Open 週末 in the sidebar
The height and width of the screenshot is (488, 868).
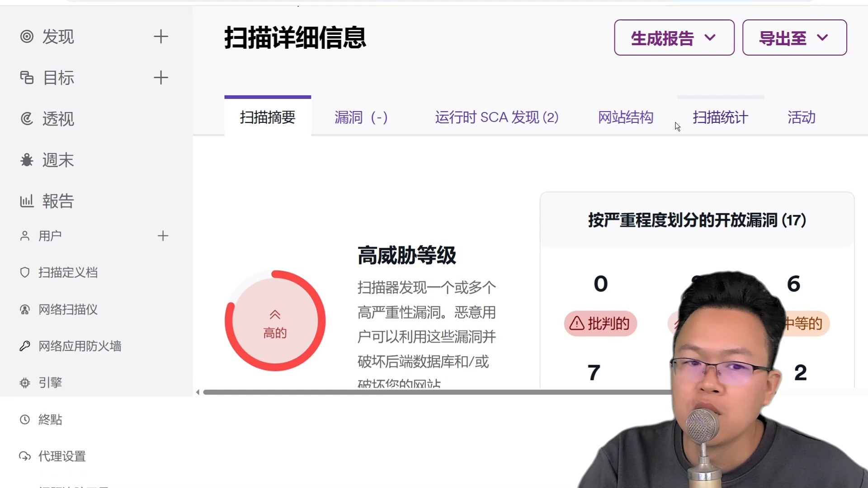tap(58, 160)
